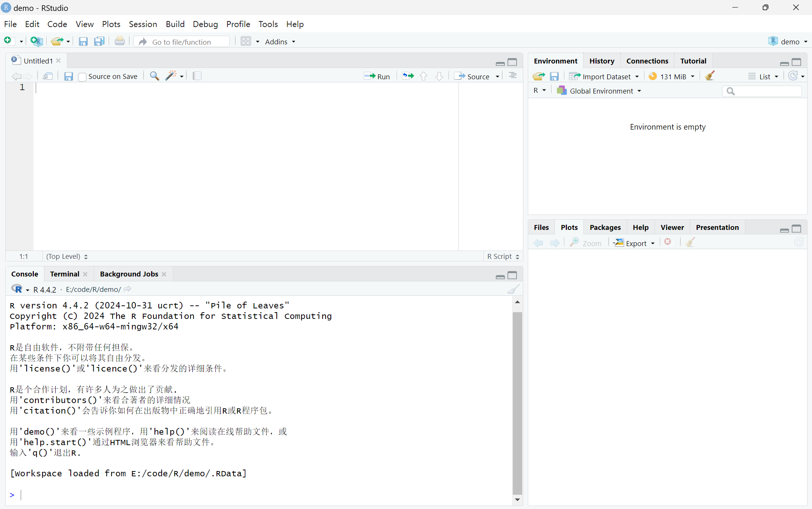The image size is (812, 509).
Task: Click the Source button
Action: [472, 76]
